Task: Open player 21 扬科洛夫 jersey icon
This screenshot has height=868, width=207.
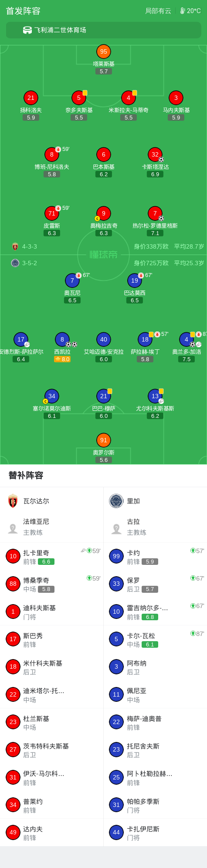Action: click(31, 98)
